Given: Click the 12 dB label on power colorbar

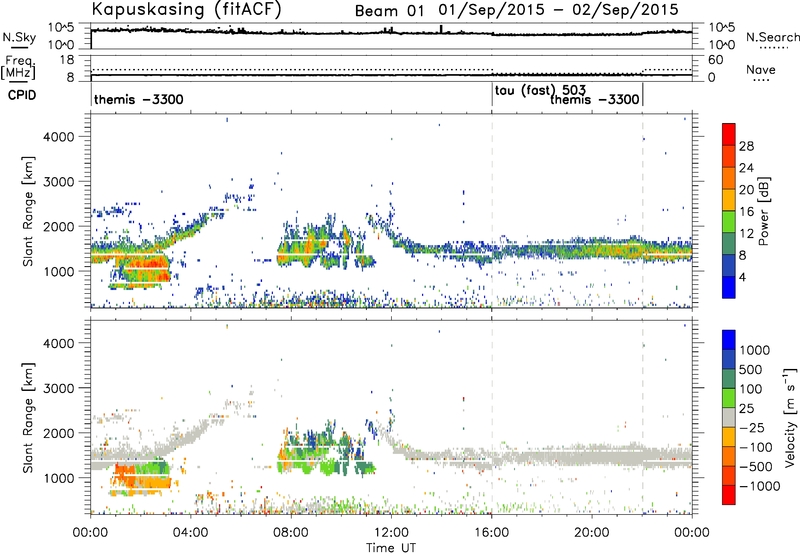Looking at the screenshot, I should pos(746,234).
